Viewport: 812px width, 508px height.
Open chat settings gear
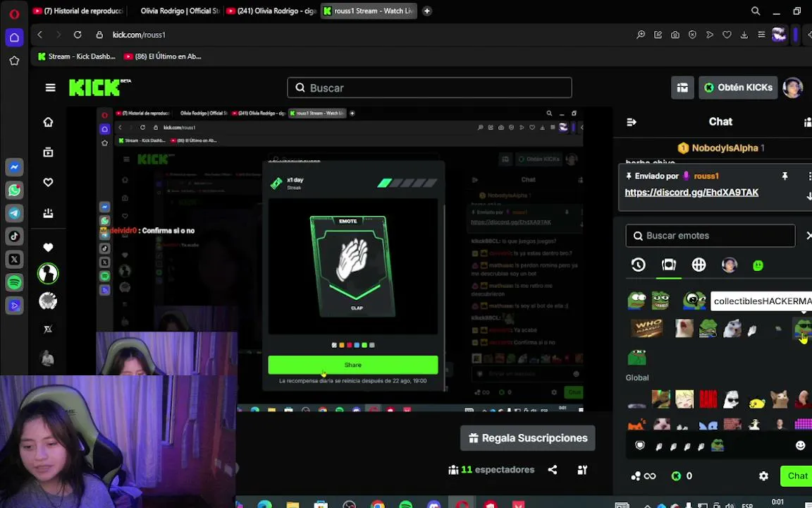pos(763,476)
